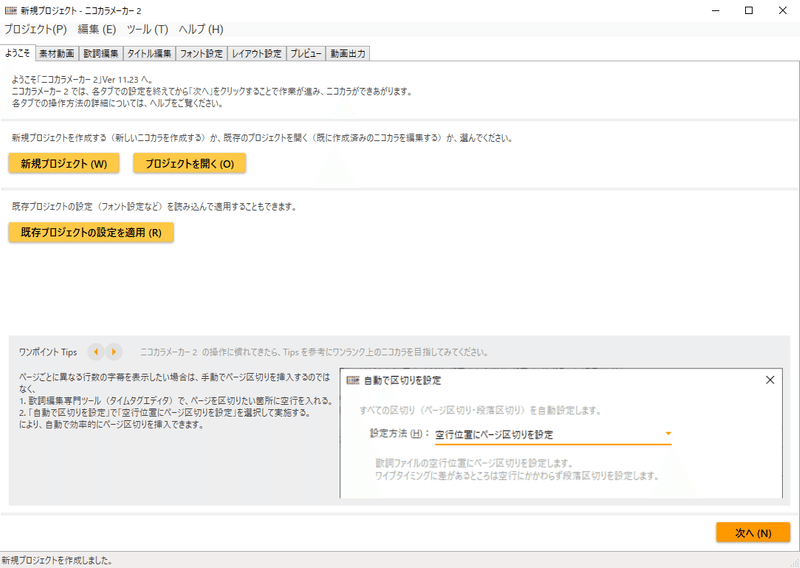Minimize the ニコカラメーカー 2 window
This screenshot has height=568, width=800.
715,10
